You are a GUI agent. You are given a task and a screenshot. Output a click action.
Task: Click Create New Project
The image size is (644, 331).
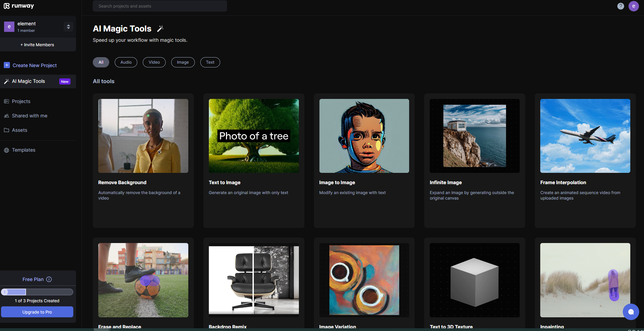click(x=35, y=65)
